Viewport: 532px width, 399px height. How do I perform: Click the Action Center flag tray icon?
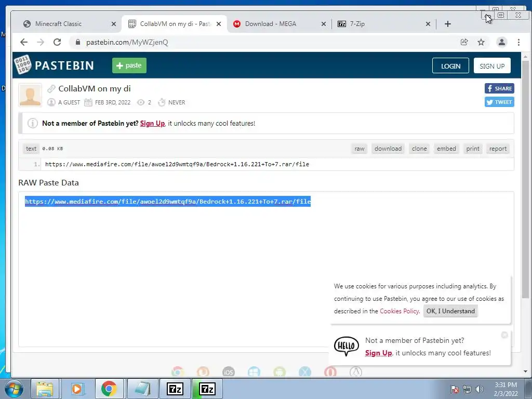pos(454,389)
